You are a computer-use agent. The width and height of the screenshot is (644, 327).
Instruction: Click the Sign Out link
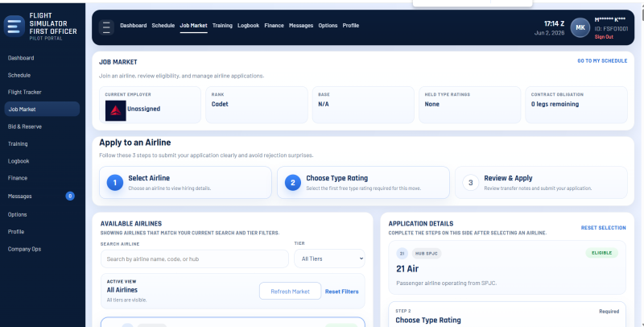[604, 37]
